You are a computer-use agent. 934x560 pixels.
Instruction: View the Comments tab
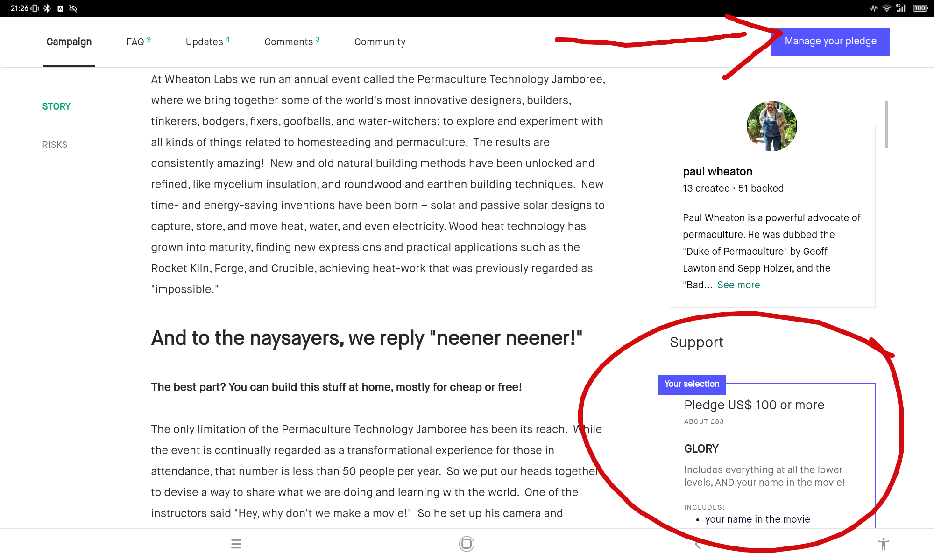tap(292, 42)
